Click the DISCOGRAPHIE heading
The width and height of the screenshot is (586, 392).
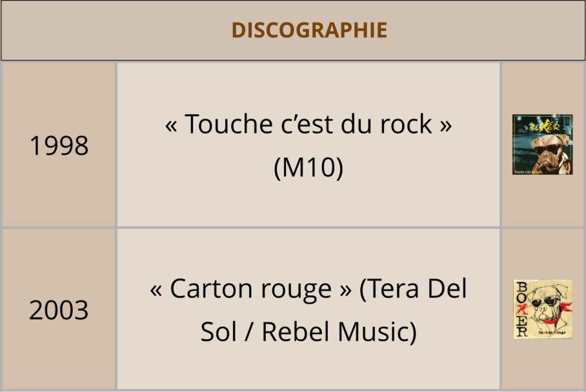(x=309, y=30)
